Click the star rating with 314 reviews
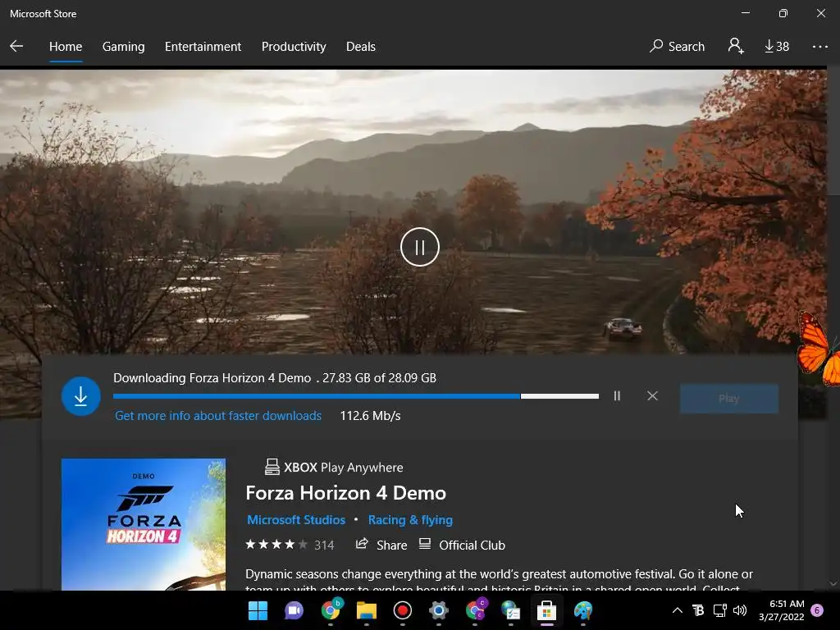The height and width of the screenshot is (630, 840). tap(290, 545)
